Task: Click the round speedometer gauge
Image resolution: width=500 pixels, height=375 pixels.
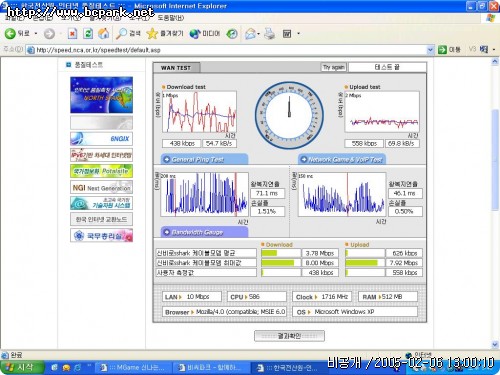Action: 289,115
